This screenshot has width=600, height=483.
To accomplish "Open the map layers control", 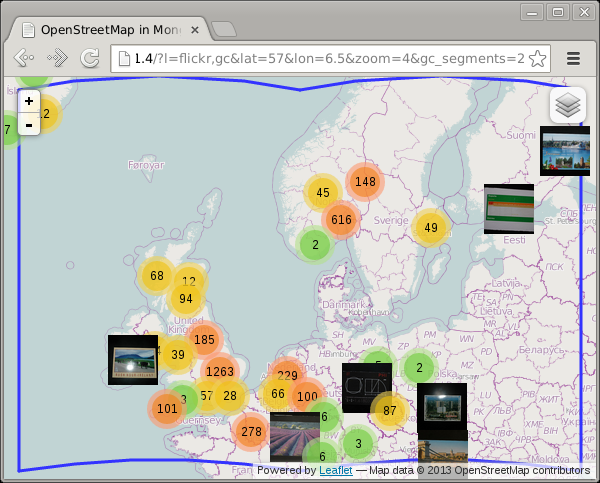I will 567,105.
